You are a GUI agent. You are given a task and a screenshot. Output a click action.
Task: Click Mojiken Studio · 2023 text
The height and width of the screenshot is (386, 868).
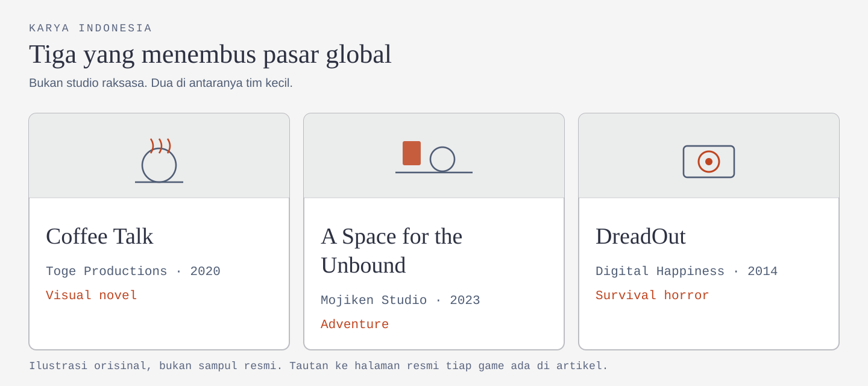[x=400, y=300]
